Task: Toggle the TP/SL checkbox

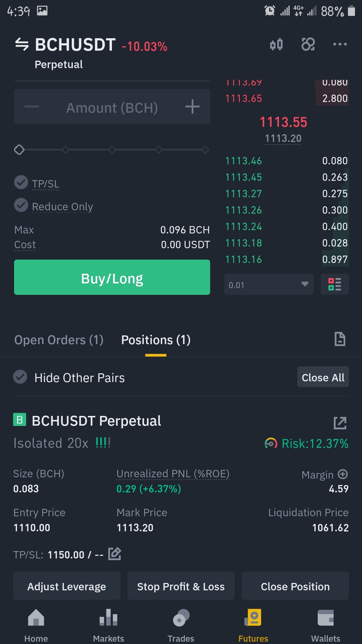Action: (x=21, y=182)
